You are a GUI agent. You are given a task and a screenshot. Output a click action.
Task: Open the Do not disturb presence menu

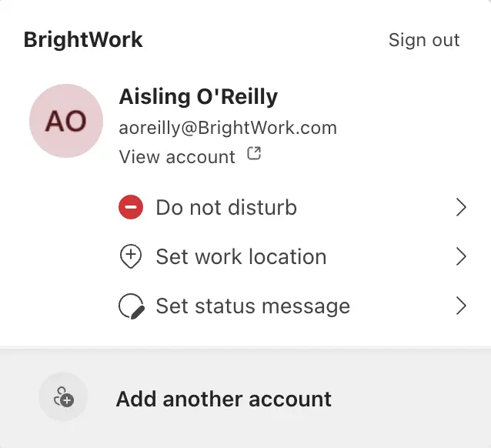(226, 207)
